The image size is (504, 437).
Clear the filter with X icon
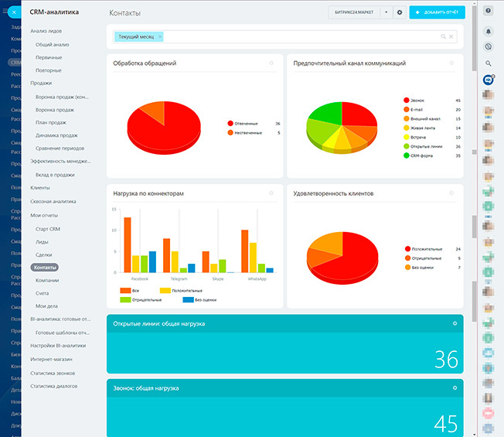coord(451,36)
